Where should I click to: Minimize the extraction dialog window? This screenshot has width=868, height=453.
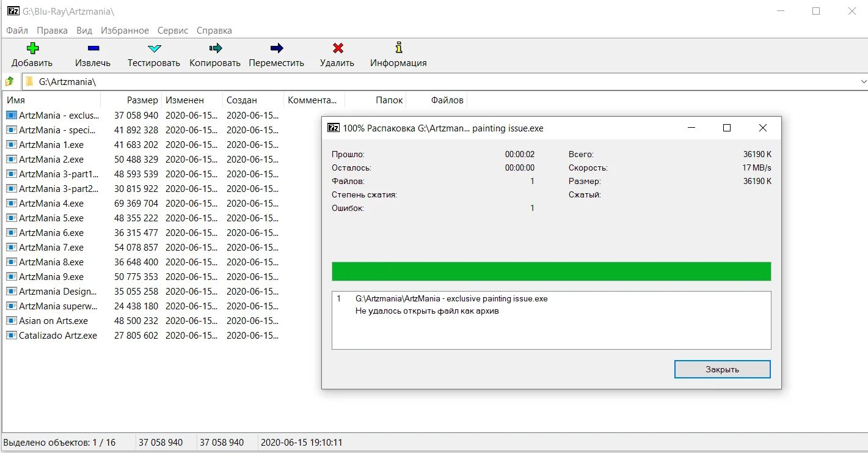pos(691,128)
